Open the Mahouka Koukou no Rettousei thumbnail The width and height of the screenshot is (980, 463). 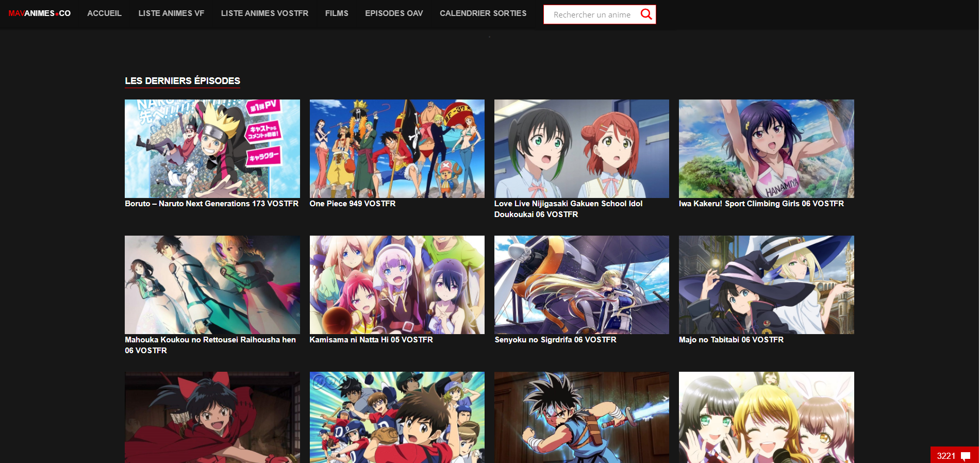[212, 285]
